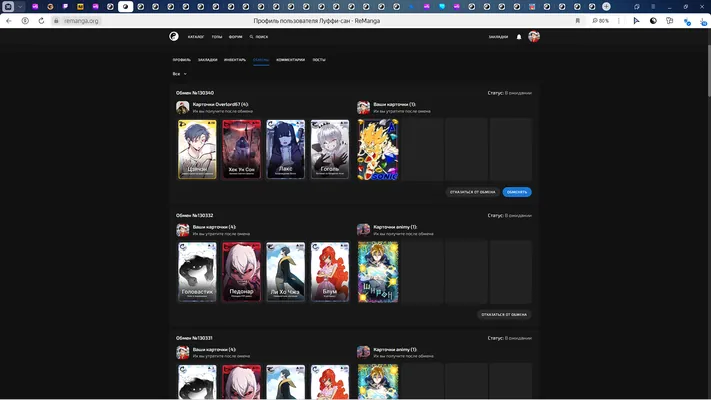The image size is (711, 400).
Task: Click the blue Обменять button
Action: [517, 192]
